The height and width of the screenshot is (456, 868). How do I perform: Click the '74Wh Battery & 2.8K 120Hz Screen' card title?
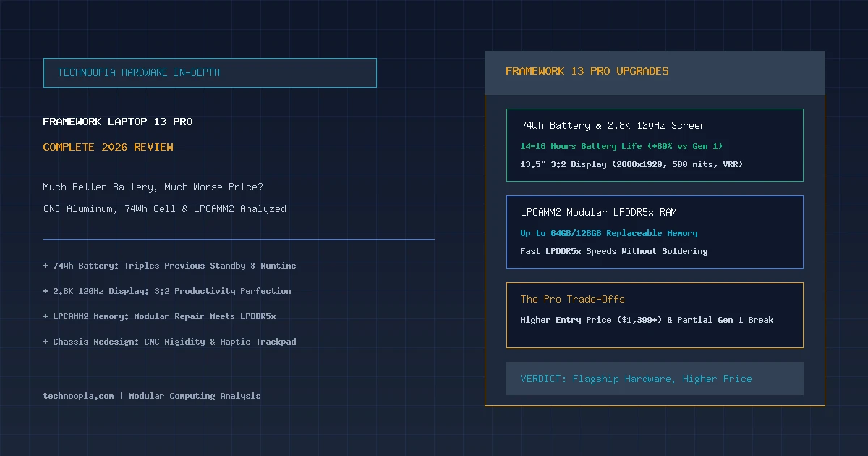(x=613, y=125)
